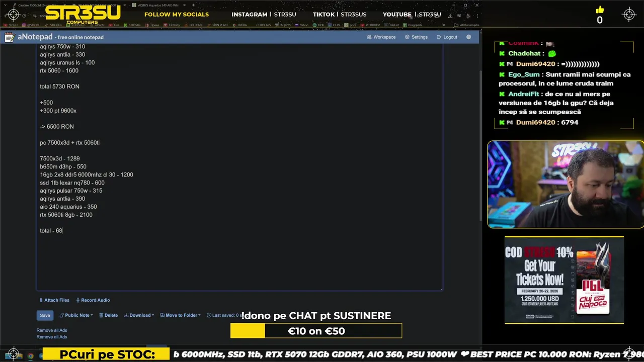Viewport: 644px width, 362px height.
Task: Switch to the 'AQIRYS Aquarius 240 AIO' browser tab
Action: coord(160,5)
